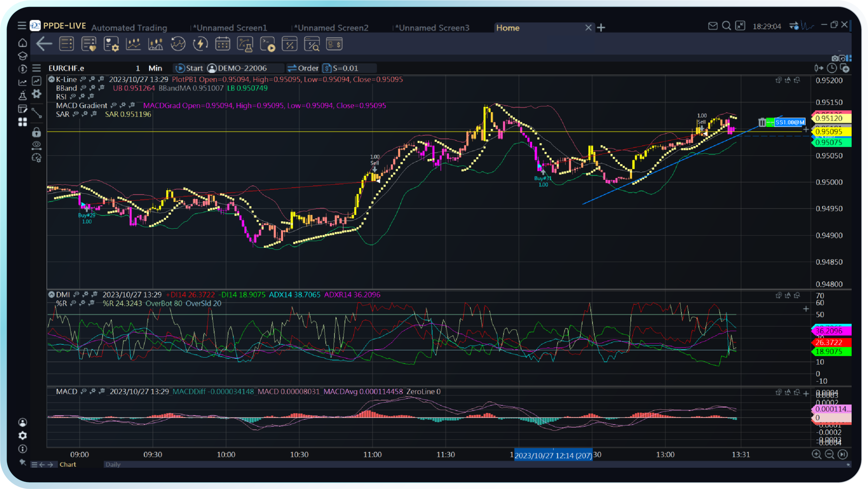868x489 pixels.
Task: Click the mail envelope icon in title bar
Action: pyautogui.click(x=713, y=26)
